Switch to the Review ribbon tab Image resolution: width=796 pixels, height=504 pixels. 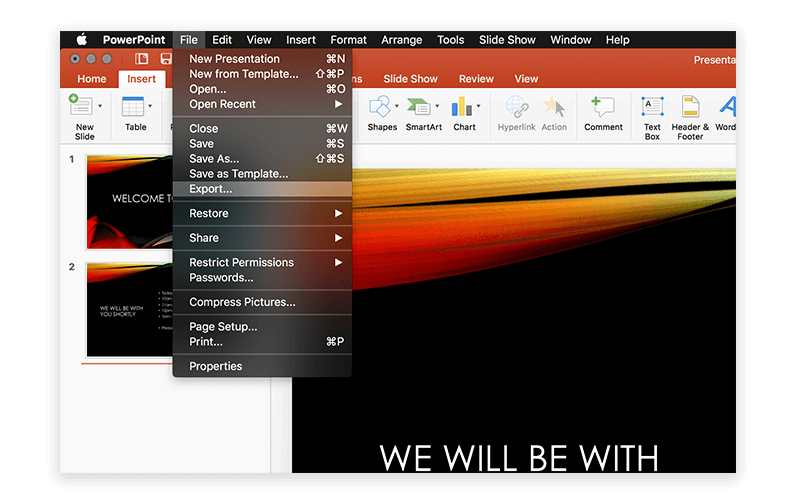click(476, 79)
